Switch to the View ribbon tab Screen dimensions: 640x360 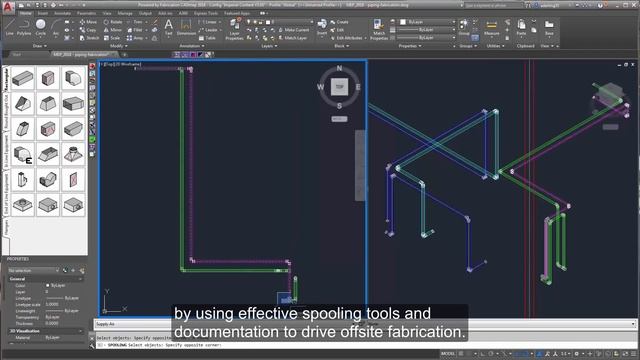point(107,13)
